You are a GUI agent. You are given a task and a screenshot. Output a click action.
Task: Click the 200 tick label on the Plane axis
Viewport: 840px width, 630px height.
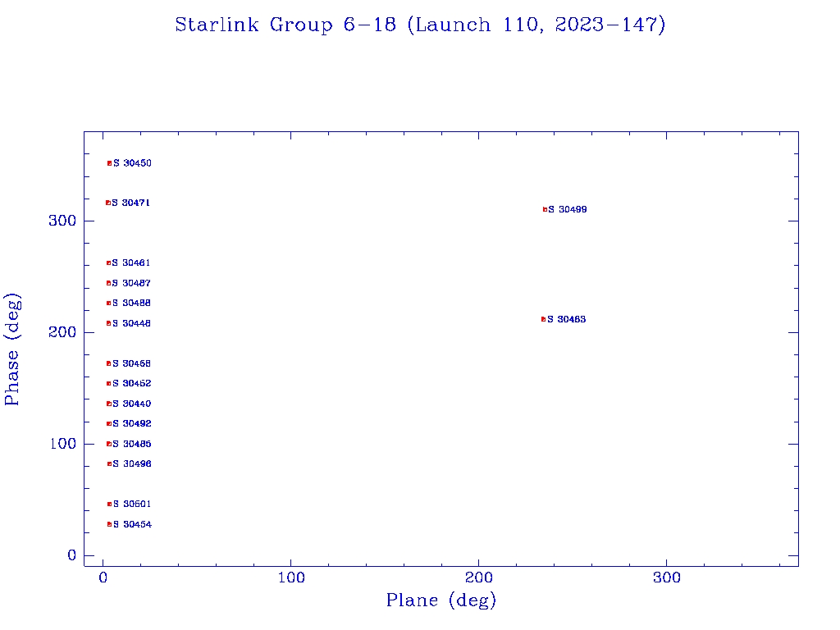[479, 578]
